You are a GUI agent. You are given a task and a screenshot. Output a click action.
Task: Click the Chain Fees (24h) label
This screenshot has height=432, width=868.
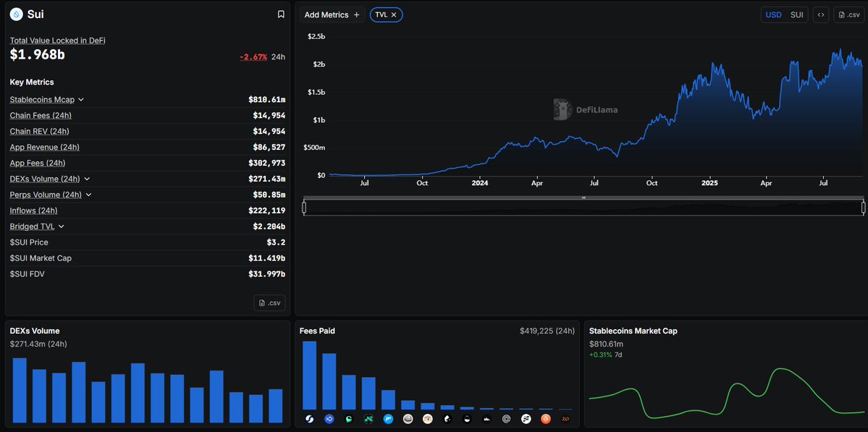41,116
